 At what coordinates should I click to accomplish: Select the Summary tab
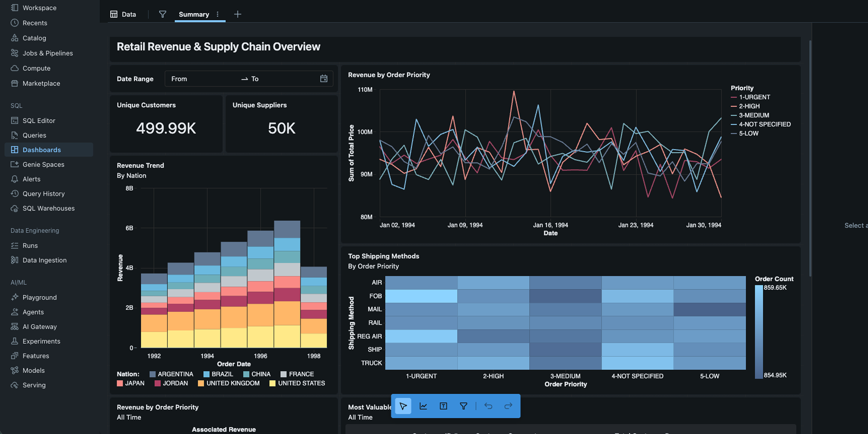(194, 14)
